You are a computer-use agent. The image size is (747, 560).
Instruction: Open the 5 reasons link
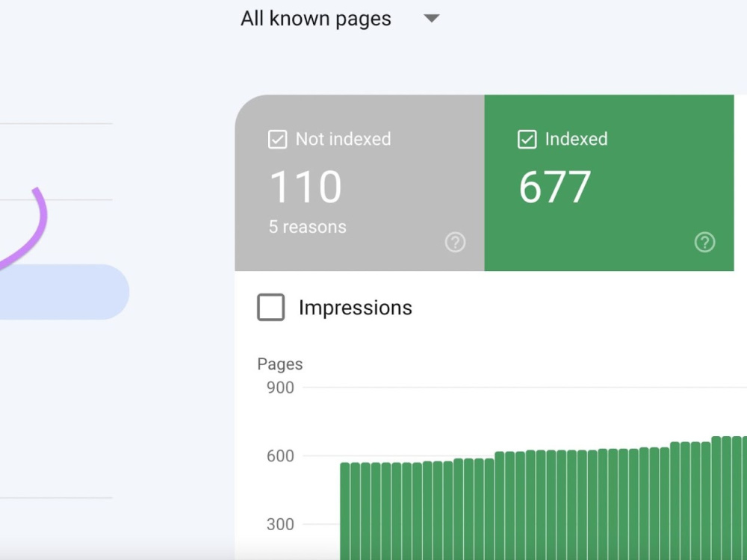point(307,226)
